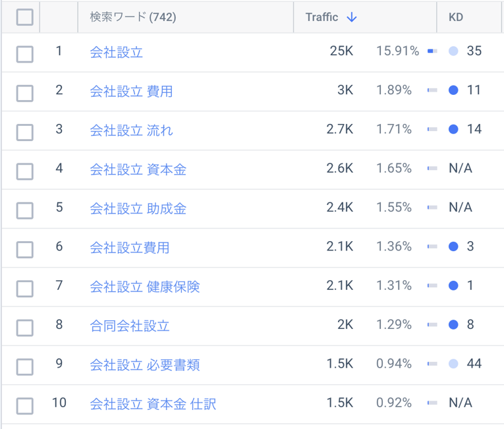This screenshot has width=504, height=429.
Task: Click the 15.91% traffic percentage value
Action: point(397,51)
